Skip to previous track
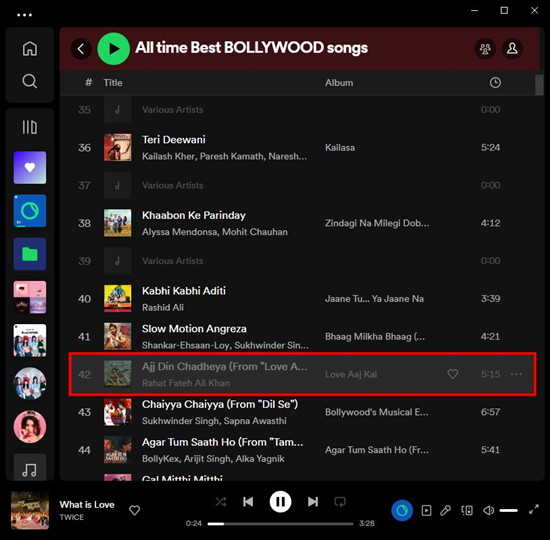 tap(248, 502)
